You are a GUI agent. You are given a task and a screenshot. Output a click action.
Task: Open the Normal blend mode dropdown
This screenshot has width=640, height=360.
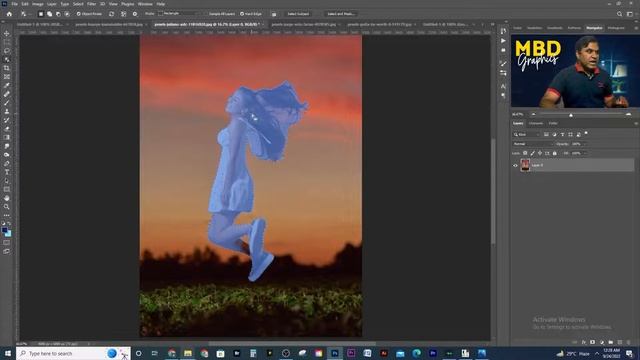(x=533, y=144)
